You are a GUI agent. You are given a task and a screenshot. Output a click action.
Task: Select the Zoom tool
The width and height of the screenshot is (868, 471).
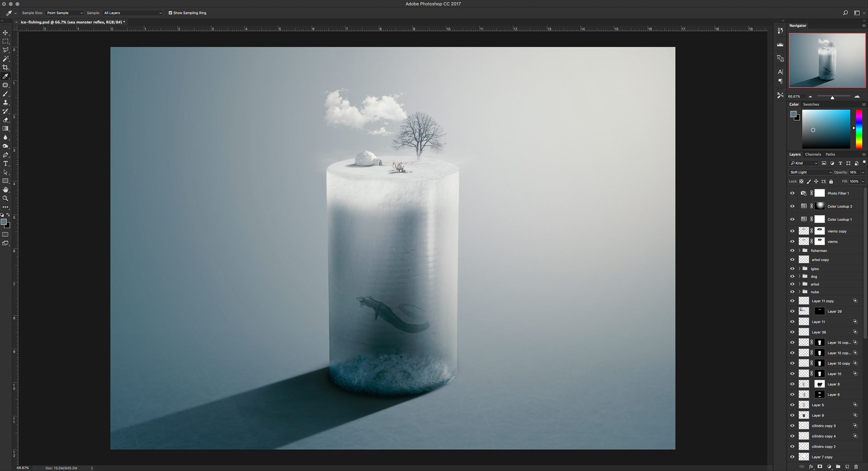[5, 198]
